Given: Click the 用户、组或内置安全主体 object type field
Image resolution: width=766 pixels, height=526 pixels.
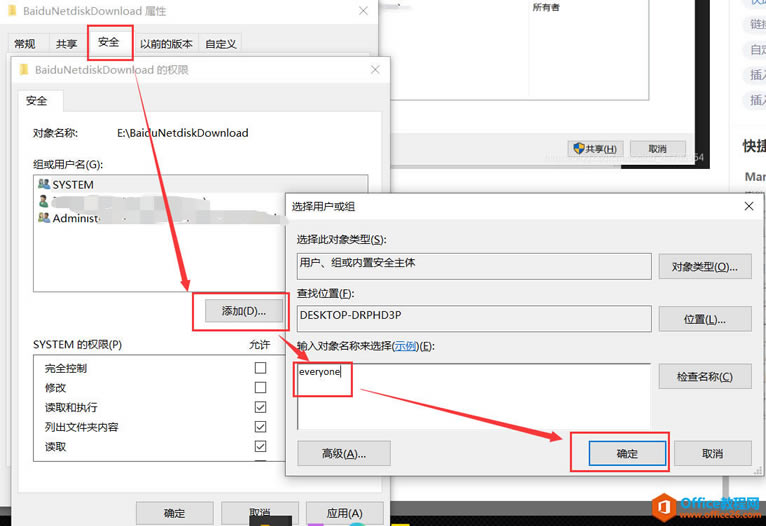Looking at the screenshot, I should pos(474,266).
